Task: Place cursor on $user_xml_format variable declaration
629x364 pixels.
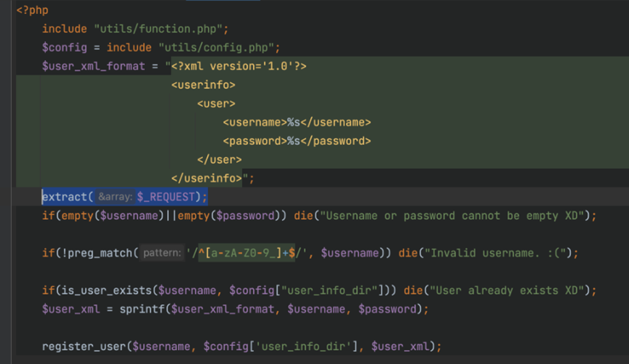Action: [x=93, y=66]
